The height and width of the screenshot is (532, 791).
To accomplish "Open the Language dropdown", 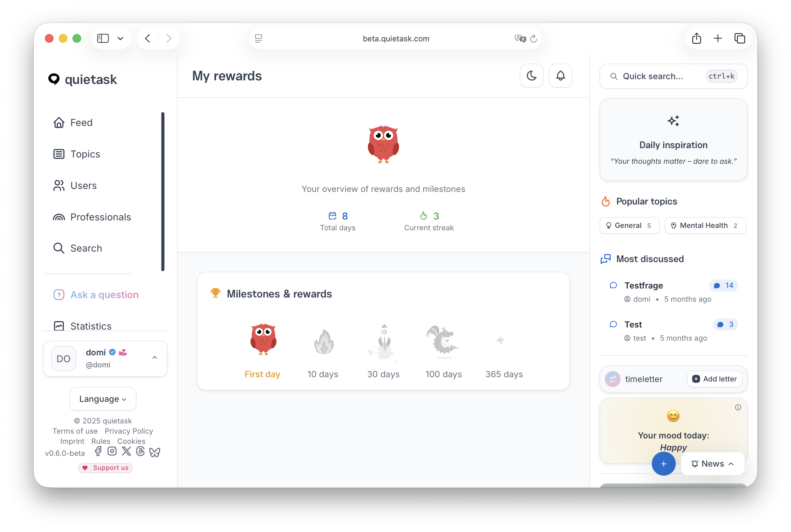I will click(x=103, y=399).
